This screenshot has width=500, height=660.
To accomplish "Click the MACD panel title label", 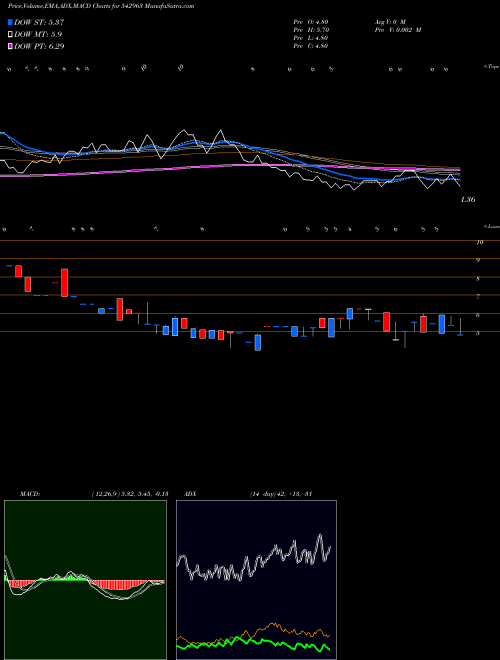I will pos(29,494).
